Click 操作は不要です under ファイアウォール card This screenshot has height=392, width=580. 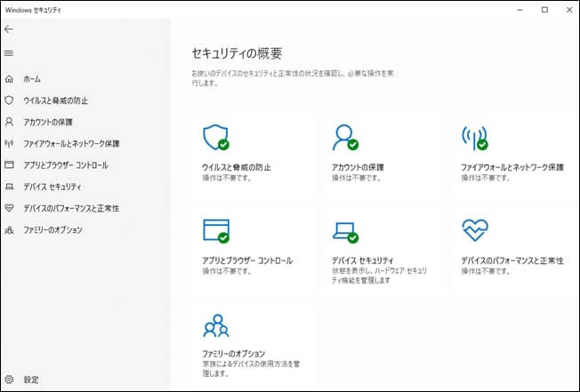pos(486,178)
